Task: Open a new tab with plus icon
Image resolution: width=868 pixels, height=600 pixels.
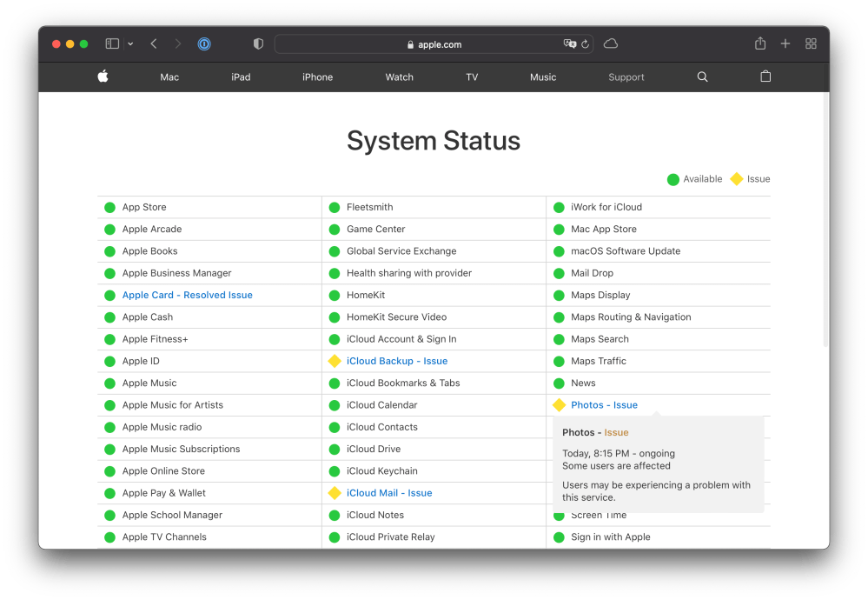Action: coord(785,43)
